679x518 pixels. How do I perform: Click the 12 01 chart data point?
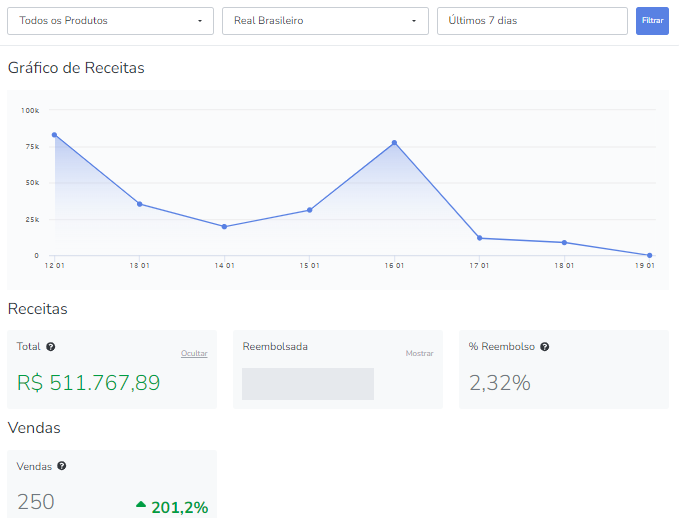[54, 135]
